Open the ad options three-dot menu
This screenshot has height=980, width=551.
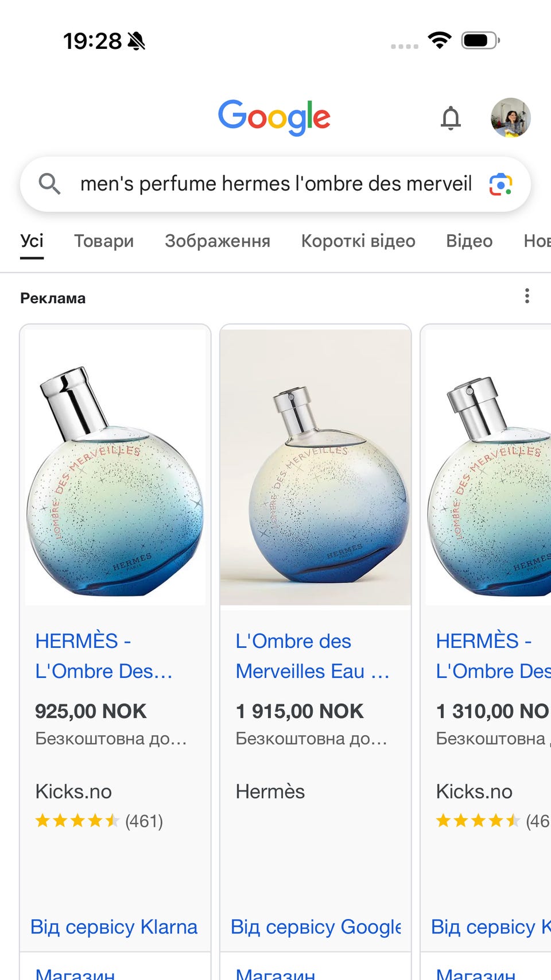pyautogui.click(x=527, y=296)
